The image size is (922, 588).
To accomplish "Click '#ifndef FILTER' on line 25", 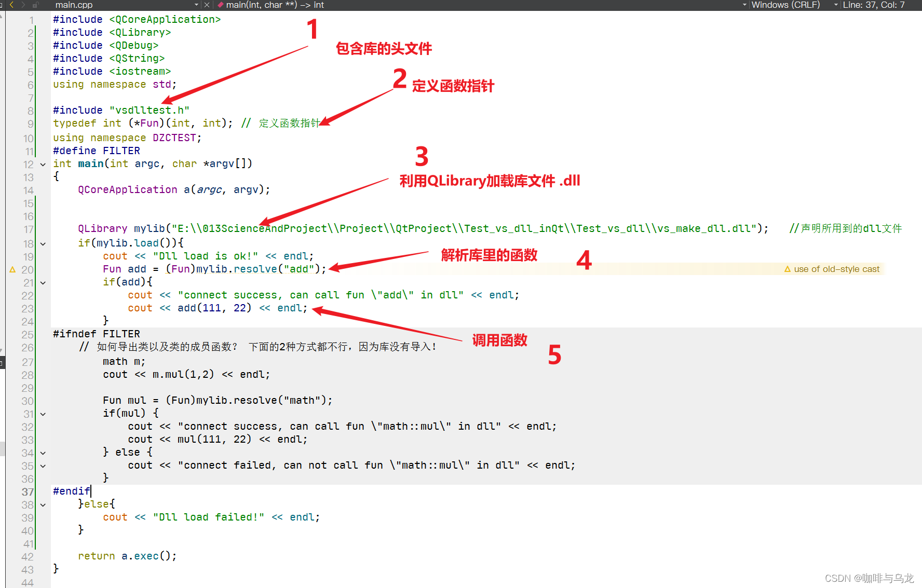I will tap(97, 334).
